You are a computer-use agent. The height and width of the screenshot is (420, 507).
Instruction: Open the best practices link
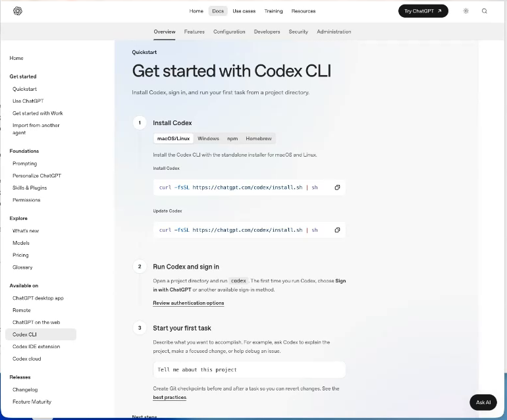coord(170,398)
